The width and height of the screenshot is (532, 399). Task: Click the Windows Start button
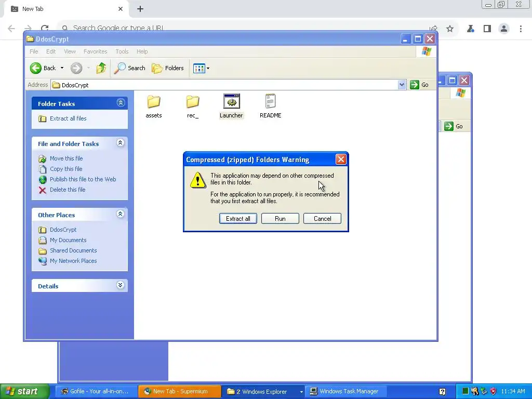coord(25,392)
